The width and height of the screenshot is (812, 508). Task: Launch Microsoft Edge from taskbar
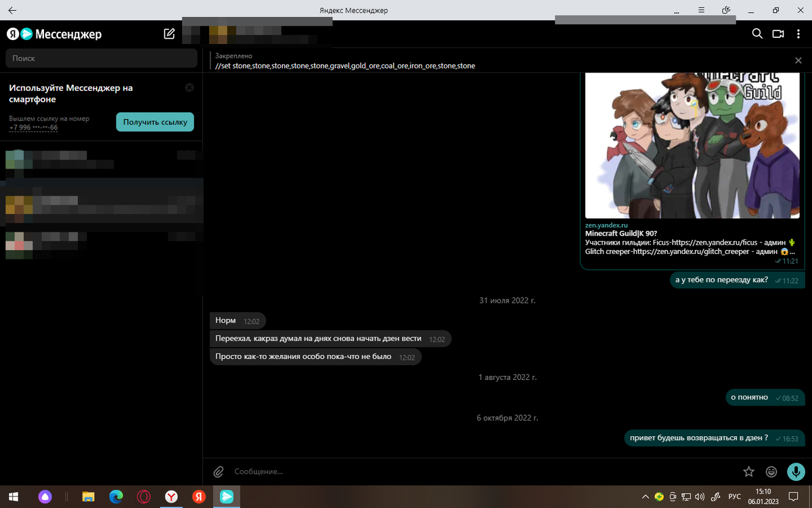[x=116, y=496]
